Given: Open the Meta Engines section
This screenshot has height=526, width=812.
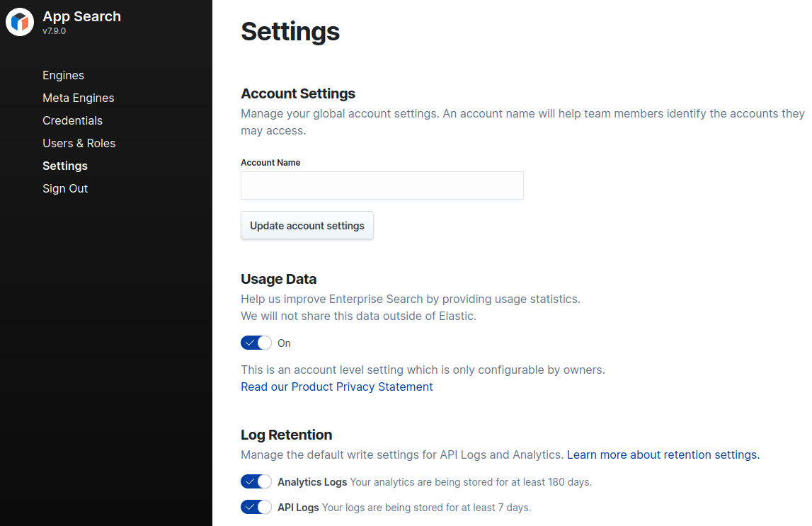Looking at the screenshot, I should [x=78, y=98].
